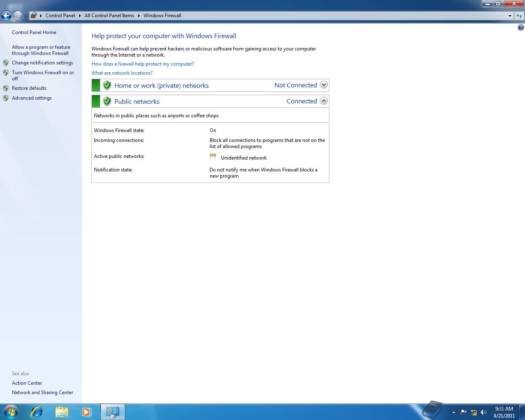The height and width of the screenshot is (420, 525).
Task: Click green shield on Home or work networks
Action: (x=107, y=85)
